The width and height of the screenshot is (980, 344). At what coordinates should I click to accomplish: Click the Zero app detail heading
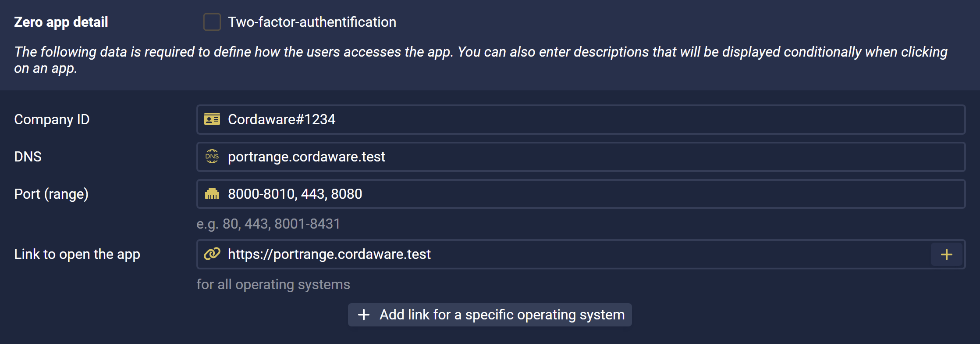[61, 22]
